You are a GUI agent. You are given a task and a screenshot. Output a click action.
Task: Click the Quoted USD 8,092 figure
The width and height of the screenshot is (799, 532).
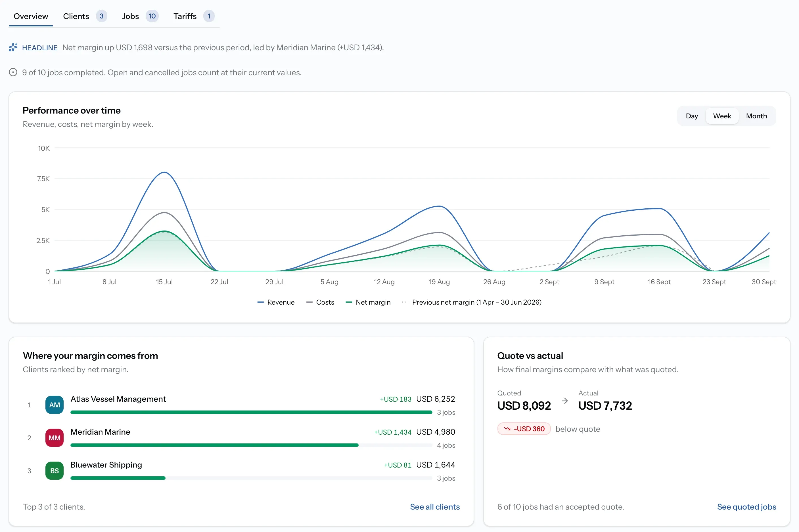click(x=524, y=406)
